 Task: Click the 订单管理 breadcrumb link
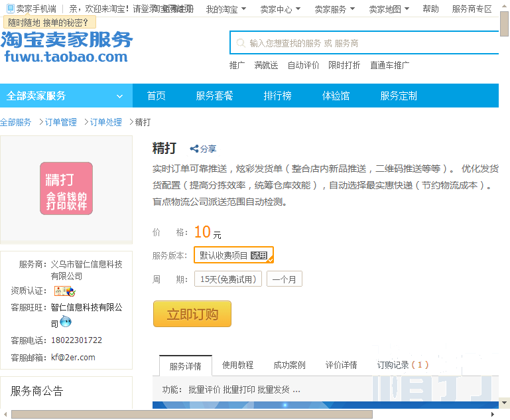tap(60, 123)
